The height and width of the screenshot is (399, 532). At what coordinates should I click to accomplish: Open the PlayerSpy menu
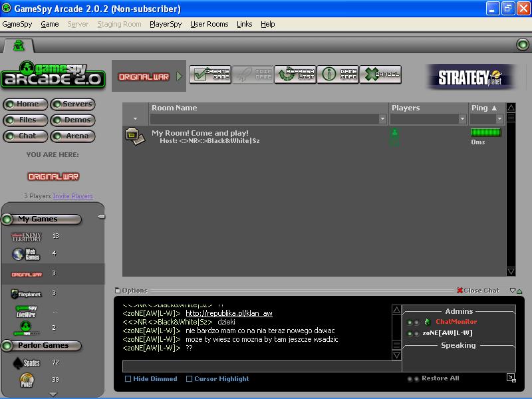click(166, 24)
